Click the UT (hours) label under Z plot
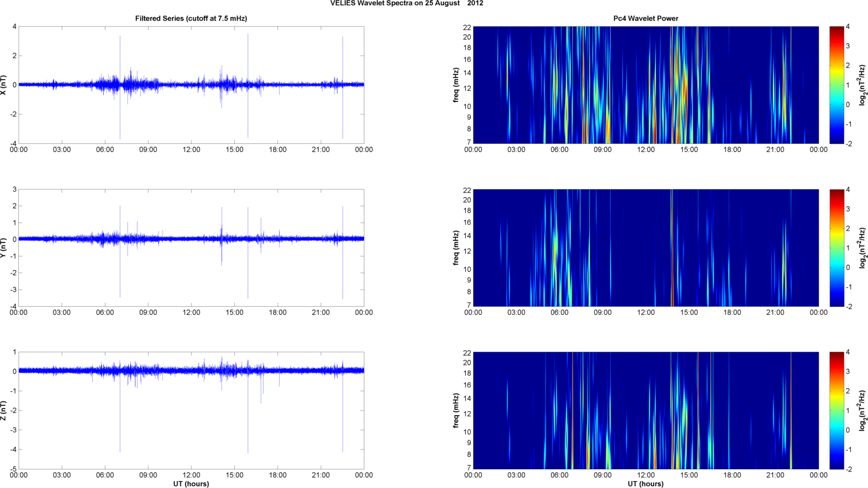The height and width of the screenshot is (488, 868). 191,484
